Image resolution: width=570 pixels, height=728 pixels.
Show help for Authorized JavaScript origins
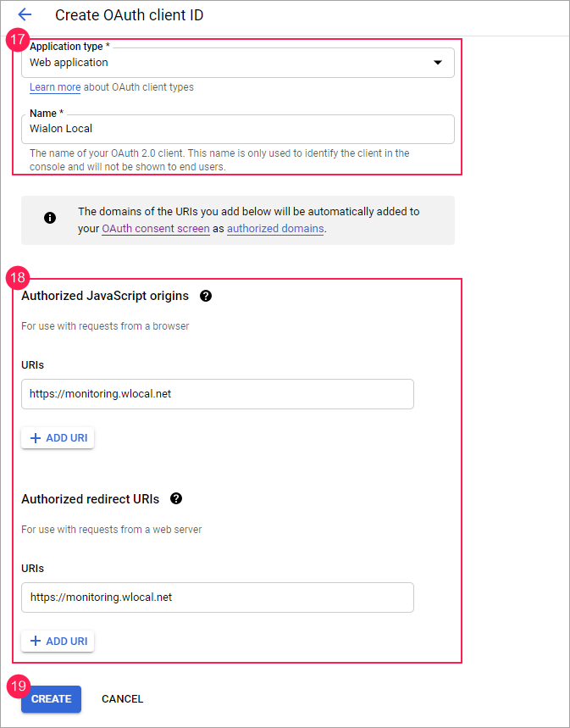click(x=206, y=296)
